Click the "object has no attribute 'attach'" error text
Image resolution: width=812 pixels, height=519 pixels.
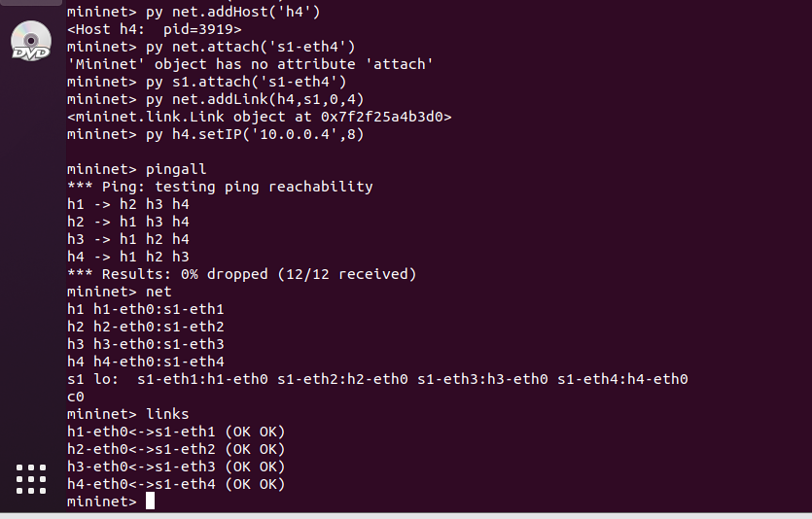[294, 64]
